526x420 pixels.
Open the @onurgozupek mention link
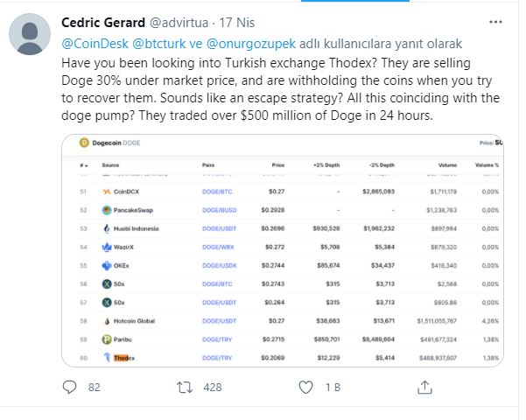pos(251,44)
